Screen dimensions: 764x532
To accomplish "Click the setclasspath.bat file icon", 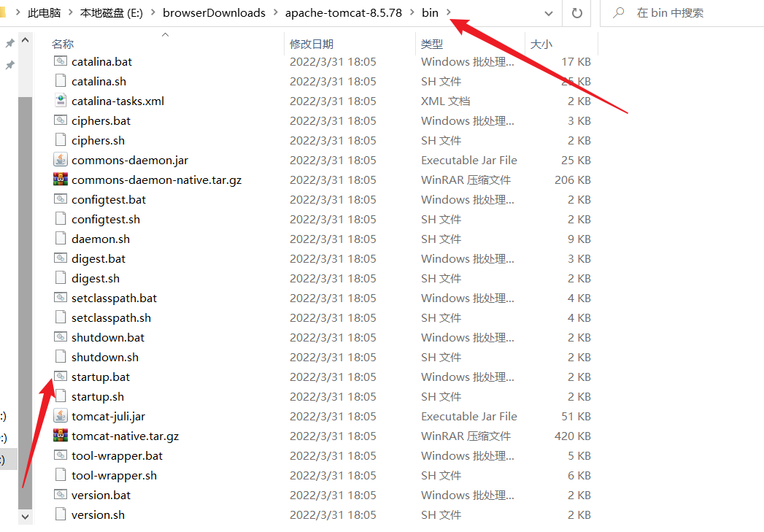I will tap(61, 298).
